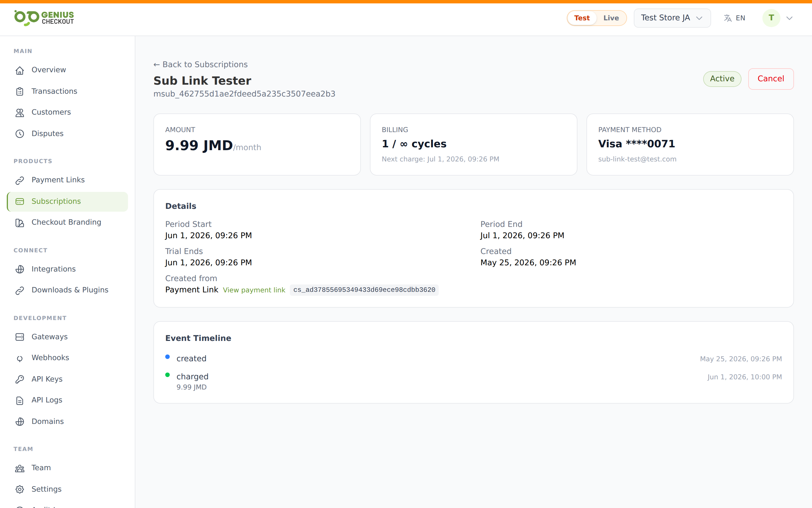This screenshot has height=508, width=812.
Task: Click the Overview home icon
Action: click(x=20, y=70)
